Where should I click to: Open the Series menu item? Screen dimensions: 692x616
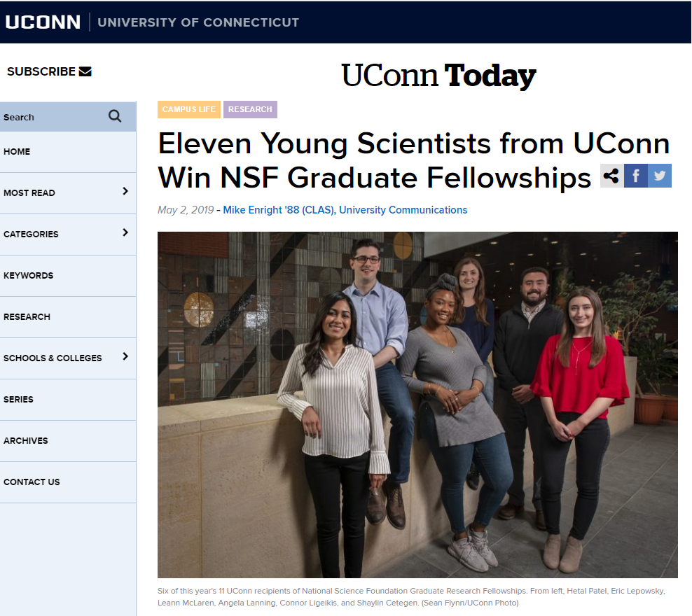(18, 399)
